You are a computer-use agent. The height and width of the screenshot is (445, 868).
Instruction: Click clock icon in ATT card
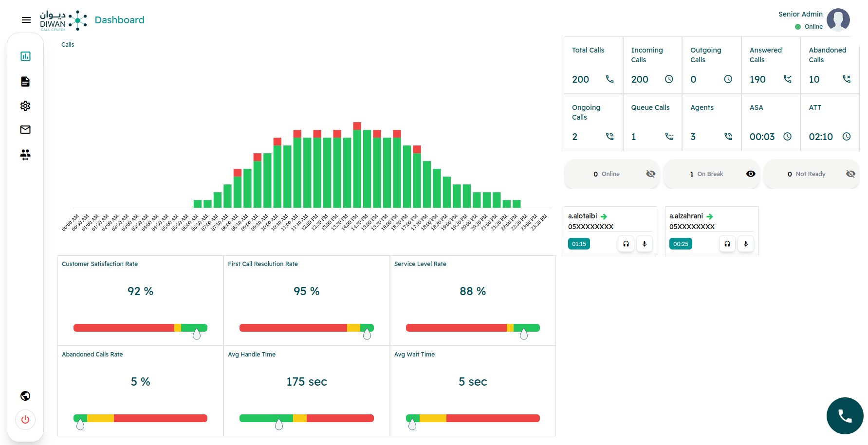pos(847,136)
